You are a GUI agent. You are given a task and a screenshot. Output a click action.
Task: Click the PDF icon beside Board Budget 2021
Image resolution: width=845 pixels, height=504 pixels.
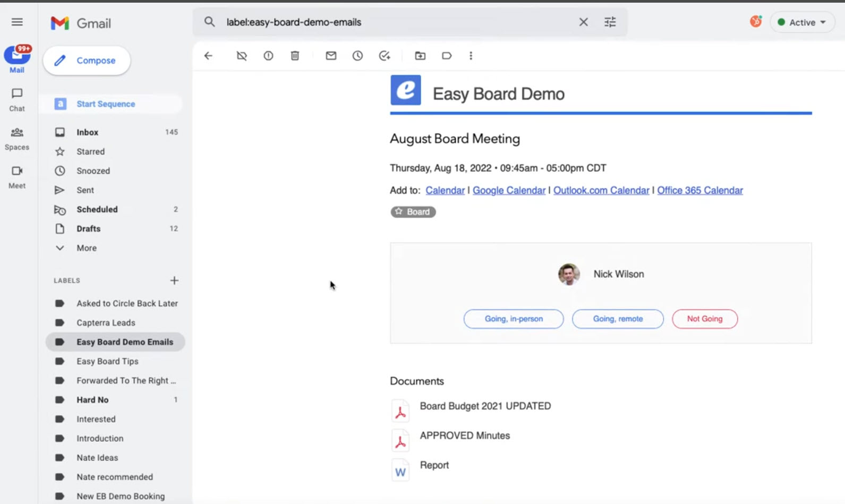coord(400,411)
